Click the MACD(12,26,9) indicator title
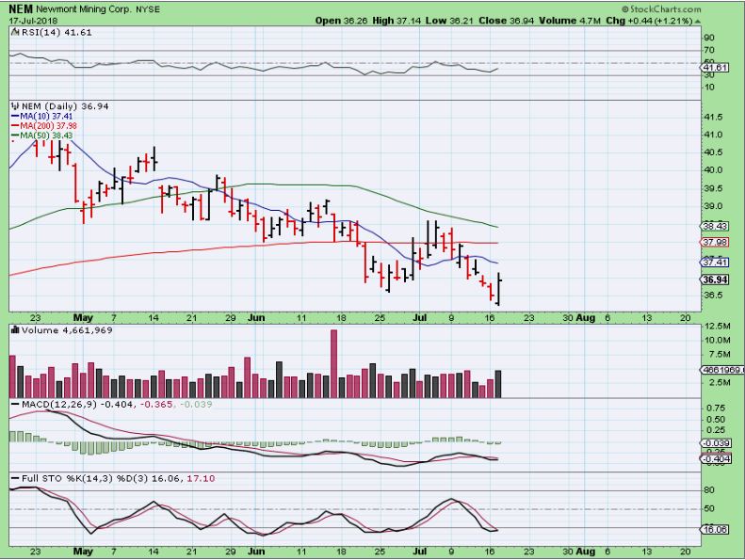This screenshot has width=745, height=560. (59, 404)
